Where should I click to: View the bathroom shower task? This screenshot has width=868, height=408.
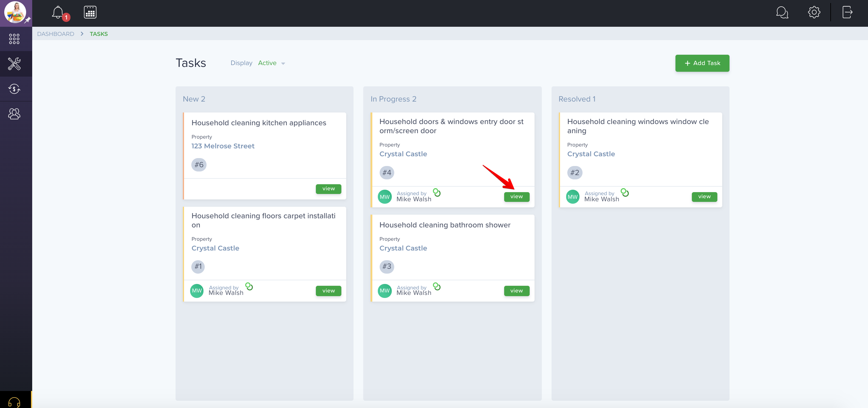click(x=517, y=291)
